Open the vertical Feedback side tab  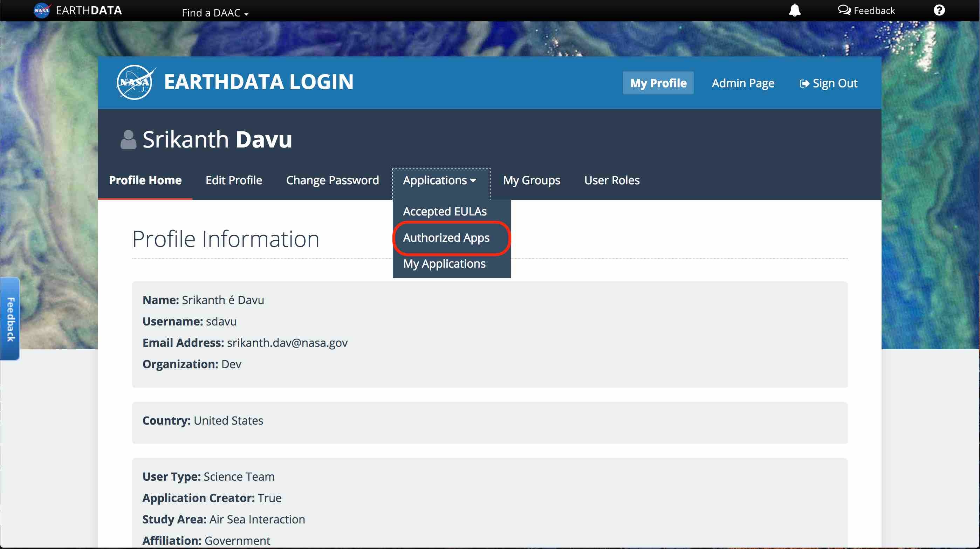(10, 319)
